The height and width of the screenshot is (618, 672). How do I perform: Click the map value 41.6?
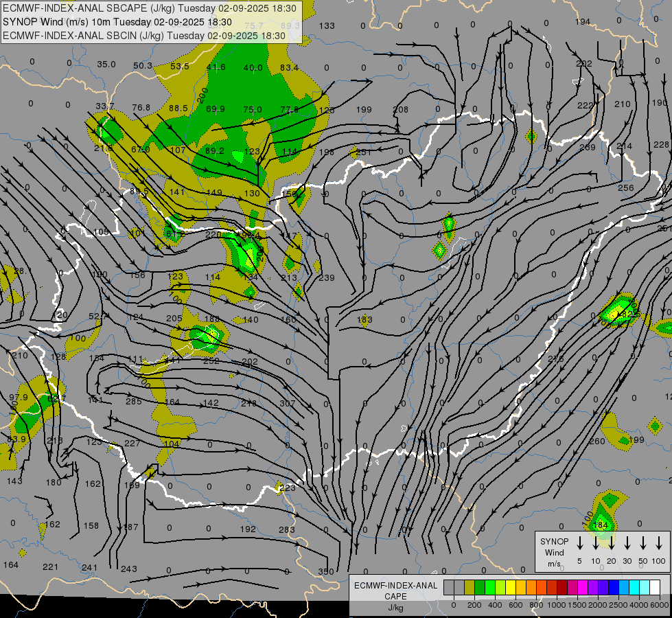pyautogui.click(x=216, y=67)
